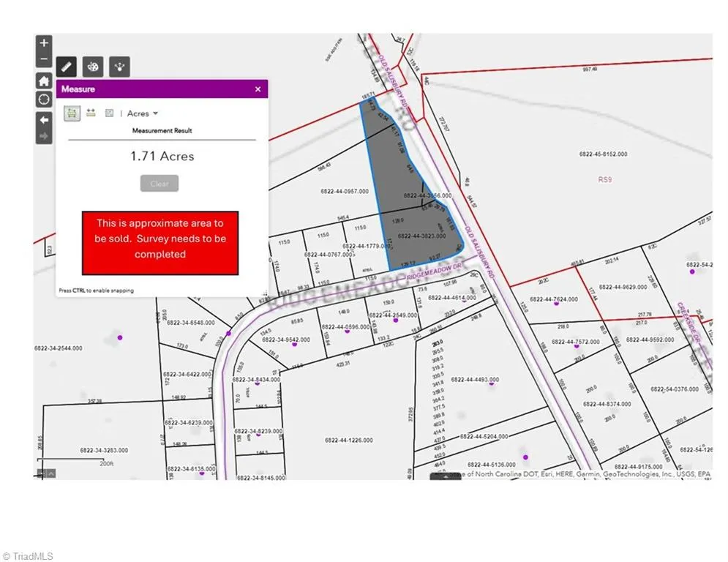This screenshot has height=562, width=728.
Task: Go to previous map extent arrow
Action: pos(44,120)
